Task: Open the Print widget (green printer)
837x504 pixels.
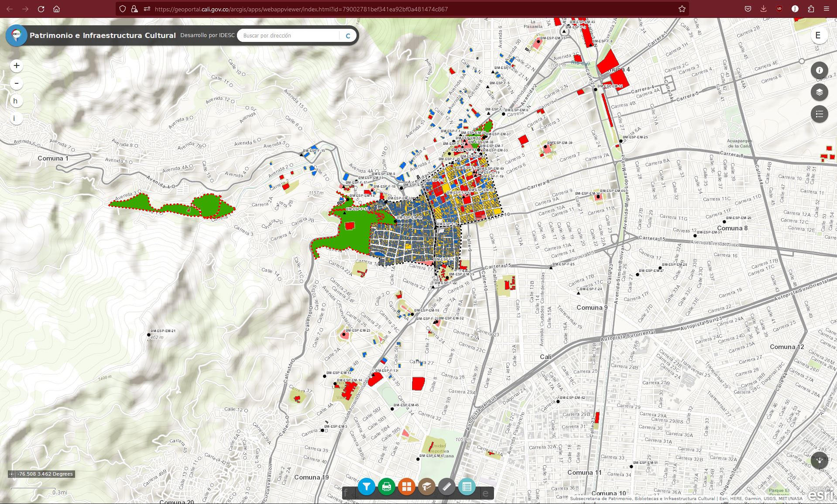Action: pos(386,486)
